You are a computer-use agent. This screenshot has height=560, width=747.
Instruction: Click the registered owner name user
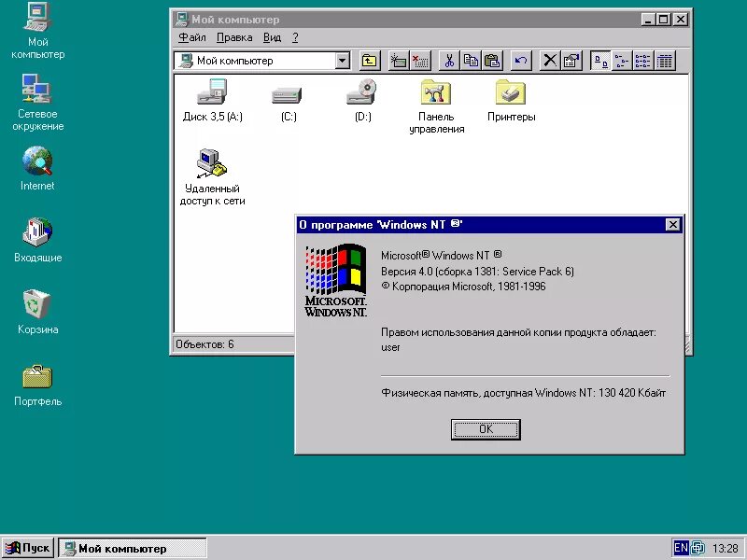[x=390, y=347]
